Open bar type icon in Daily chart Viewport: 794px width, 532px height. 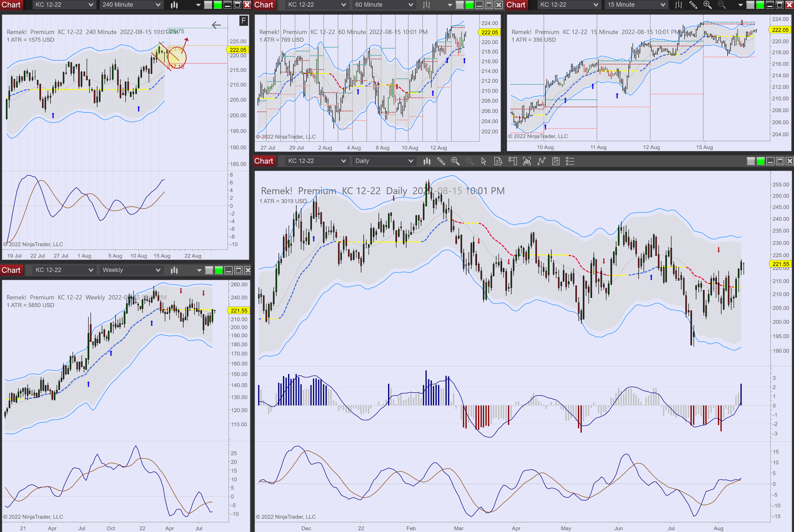pyautogui.click(x=427, y=161)
